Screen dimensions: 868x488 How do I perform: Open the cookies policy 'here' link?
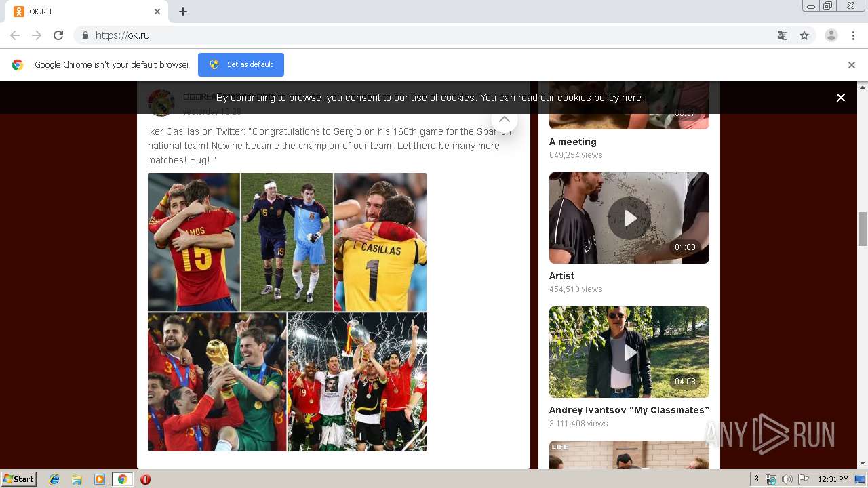631,98
